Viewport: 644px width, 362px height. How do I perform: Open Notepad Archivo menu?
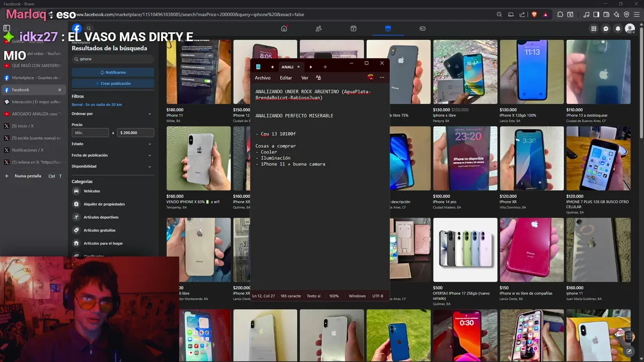[263, 78]
